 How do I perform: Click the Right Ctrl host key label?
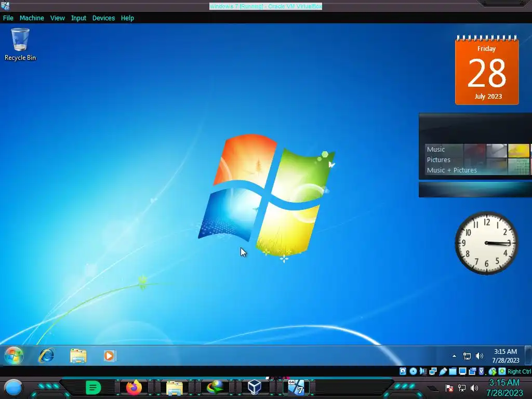click(519, 371)
